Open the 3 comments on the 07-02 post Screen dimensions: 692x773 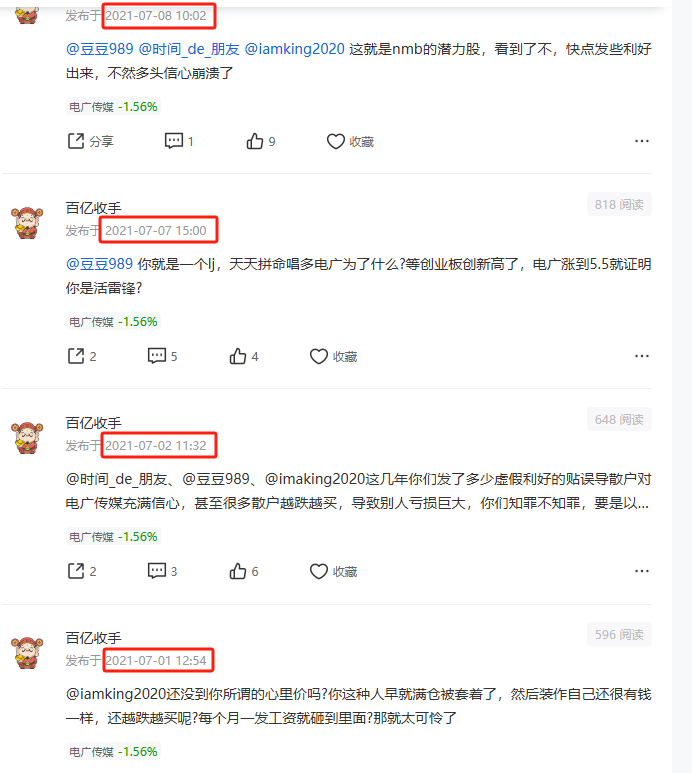click(x=162, y=571)
